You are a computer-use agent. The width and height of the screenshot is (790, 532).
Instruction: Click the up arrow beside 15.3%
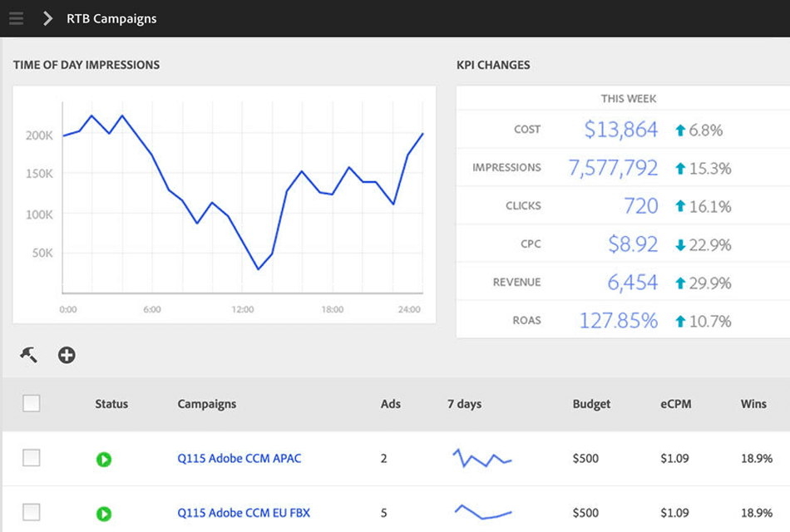(x=680, y=168)
